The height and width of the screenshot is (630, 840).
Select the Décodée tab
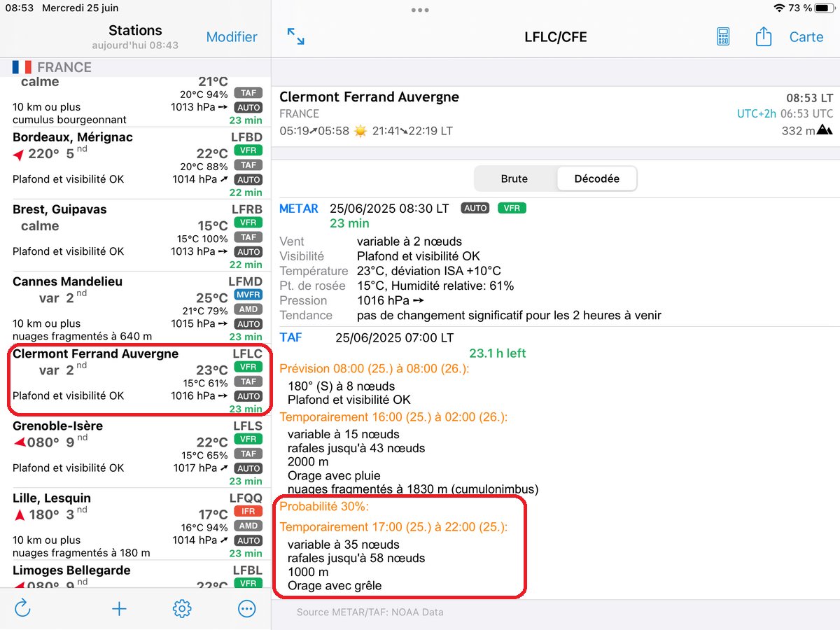[x=597, y=178]
